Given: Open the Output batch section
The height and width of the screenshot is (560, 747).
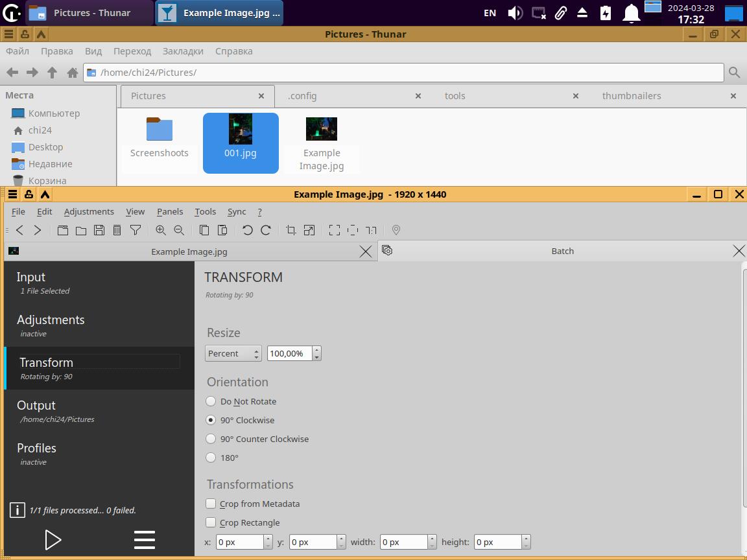Looking at the screenshot, I should tap(36, 406).
